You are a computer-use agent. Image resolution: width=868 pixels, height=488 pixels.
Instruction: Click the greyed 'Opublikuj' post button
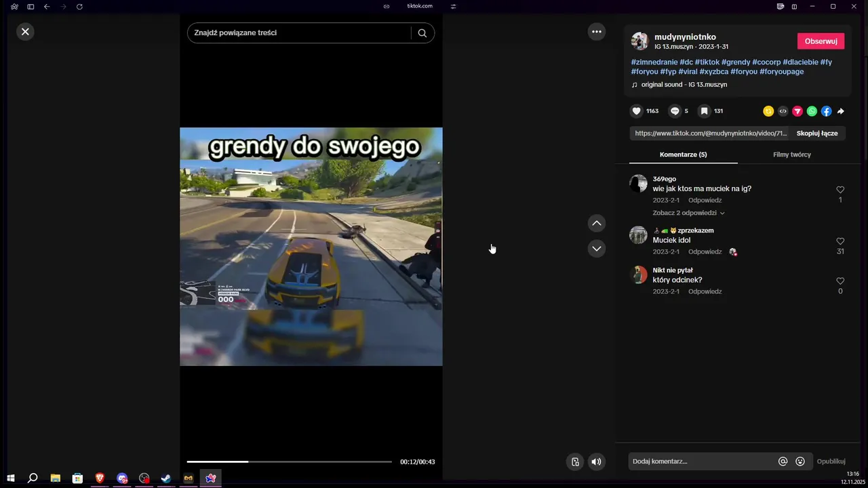click(x=831, y=462)
